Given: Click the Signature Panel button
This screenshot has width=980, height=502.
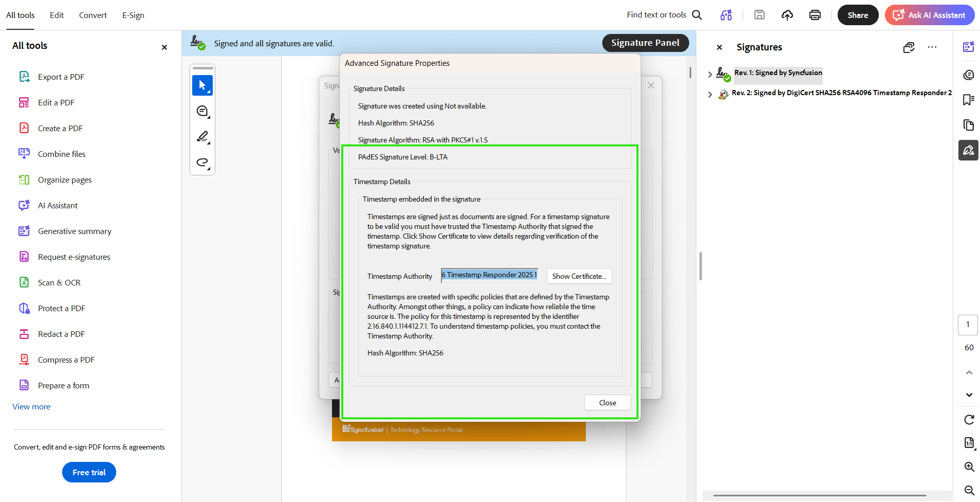Looking at the screenshot, I should point(645,43).
